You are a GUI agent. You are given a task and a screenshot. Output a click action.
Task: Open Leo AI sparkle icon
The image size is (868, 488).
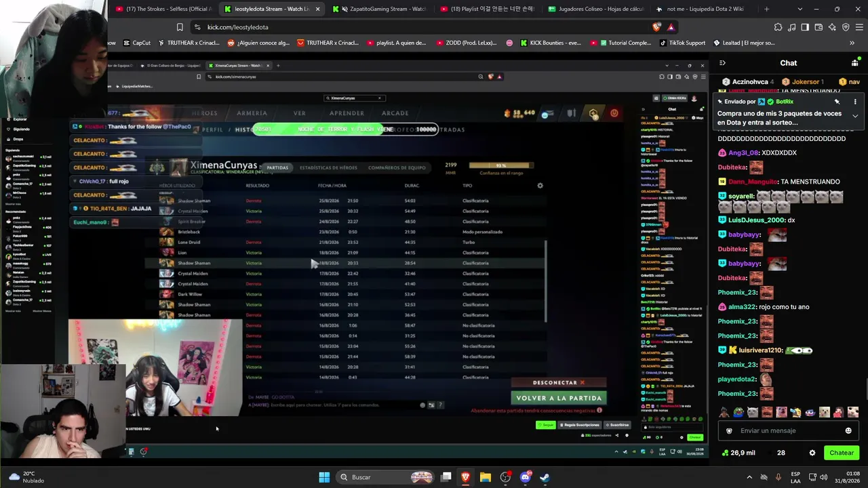[x=832, y=27]
